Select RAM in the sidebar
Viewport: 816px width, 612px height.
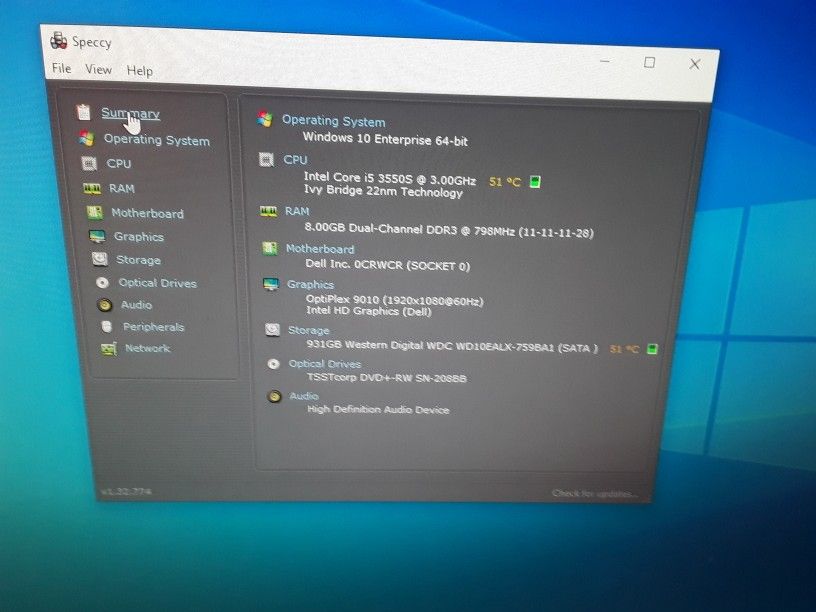tap(121, 188)
